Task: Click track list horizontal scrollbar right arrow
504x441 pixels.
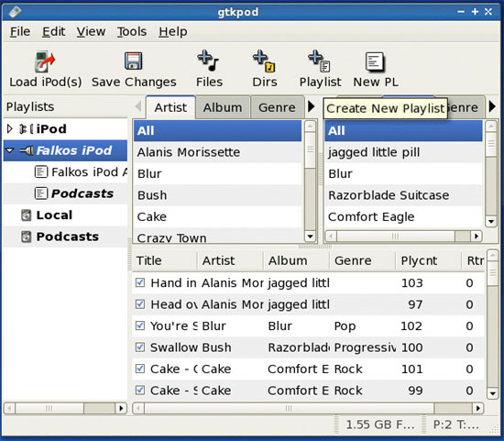Action: (x=478, y=408)
